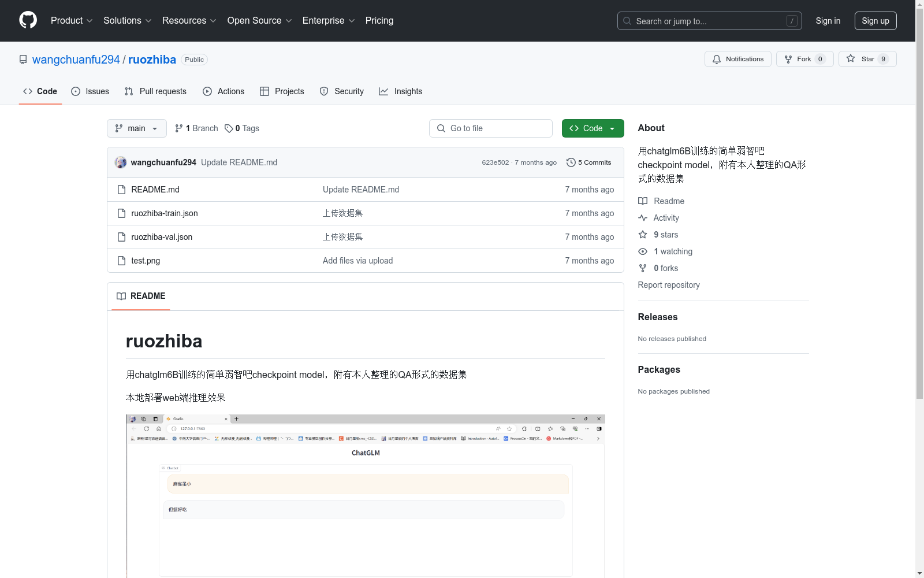Open the ChatGLM demo screenshot image
Screen dimensions: 924x578
pos(366,496)
